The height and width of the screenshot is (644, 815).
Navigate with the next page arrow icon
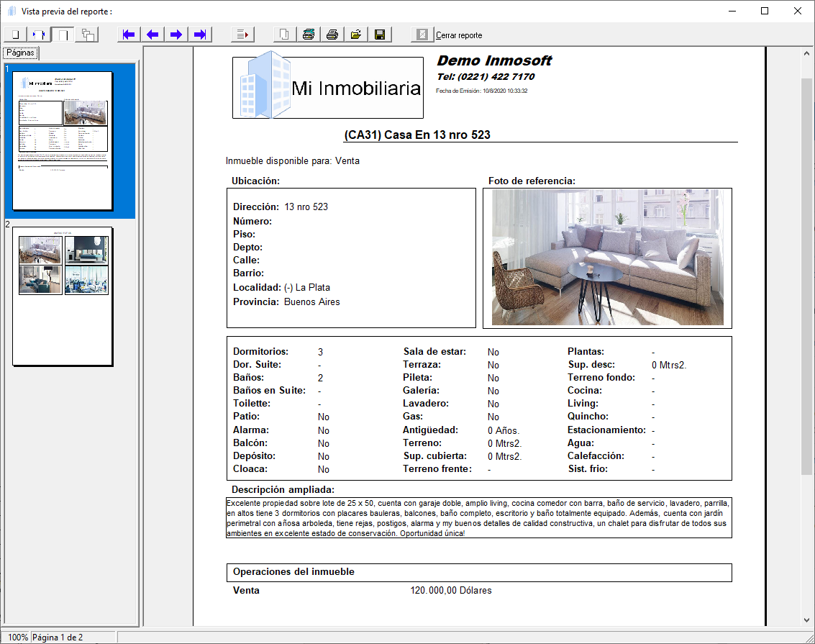pos(176,34)
